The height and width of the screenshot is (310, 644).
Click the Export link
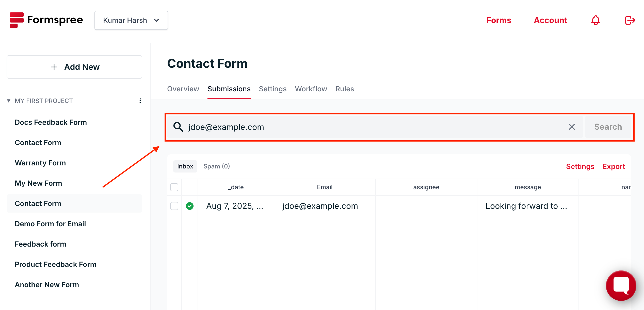(614, 166)
